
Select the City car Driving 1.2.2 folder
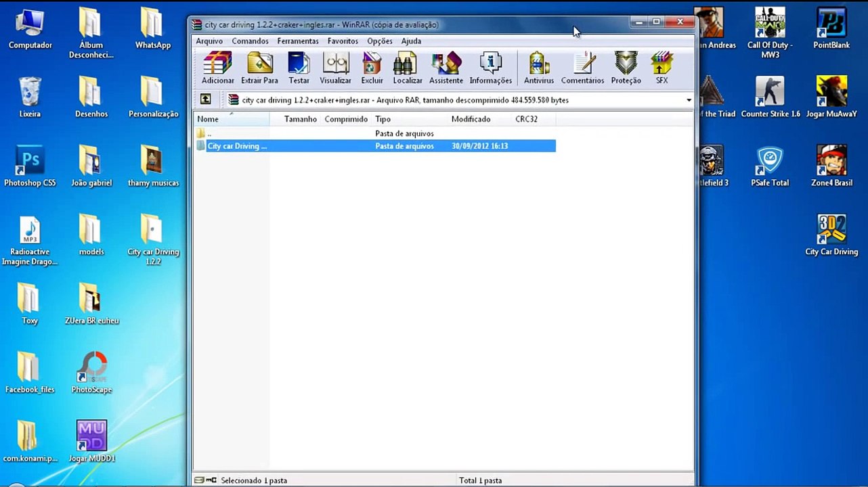[153, 239]
